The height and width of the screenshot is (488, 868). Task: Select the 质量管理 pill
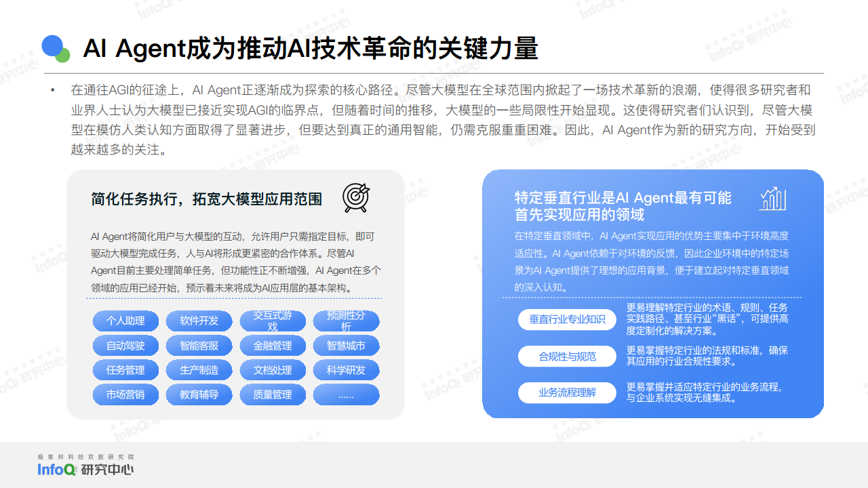click(x=273, y=394)
